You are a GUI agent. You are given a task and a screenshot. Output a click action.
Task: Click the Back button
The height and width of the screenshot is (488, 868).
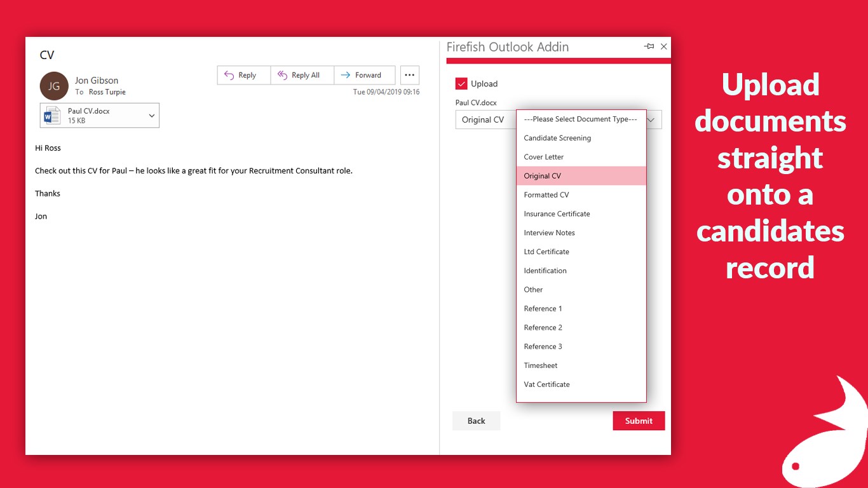point(477,421)
